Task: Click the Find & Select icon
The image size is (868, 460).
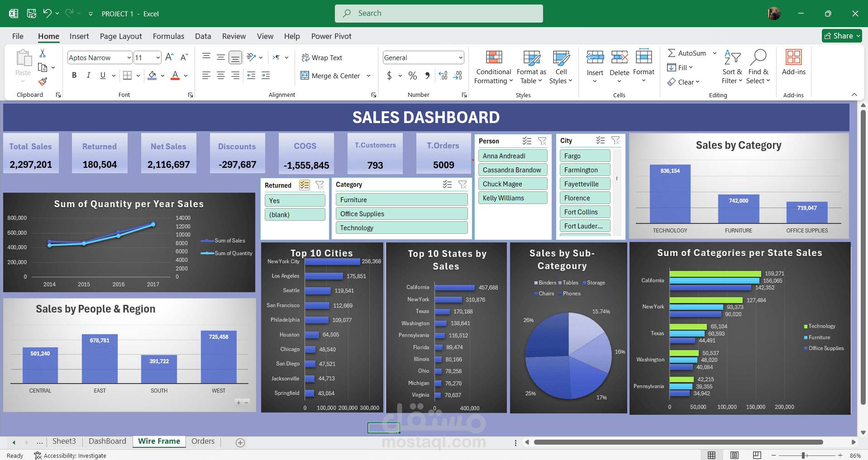Action: click(758, 58)
